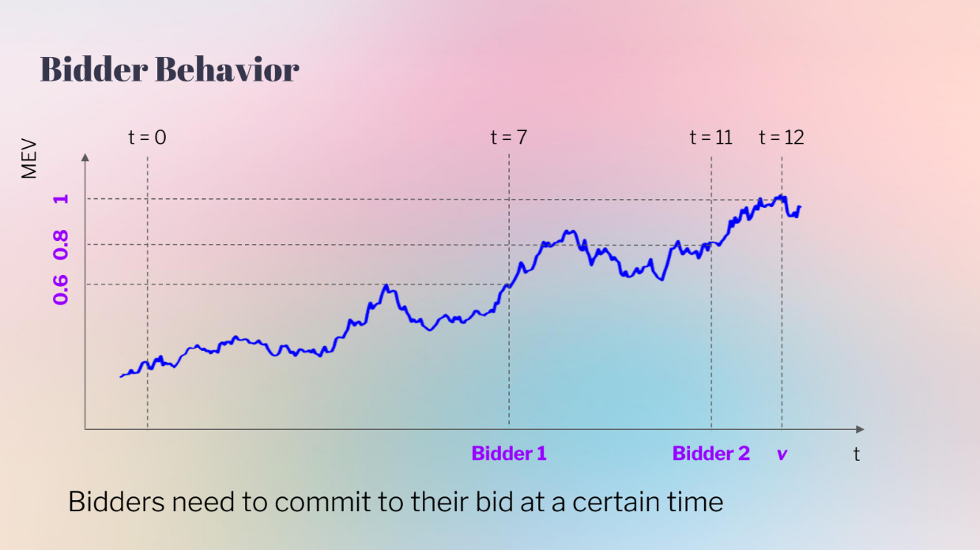Select the "t = 7" time label
Image resolution: width=980 pixels, height=550 pixels.
click(x=508, y=137)
